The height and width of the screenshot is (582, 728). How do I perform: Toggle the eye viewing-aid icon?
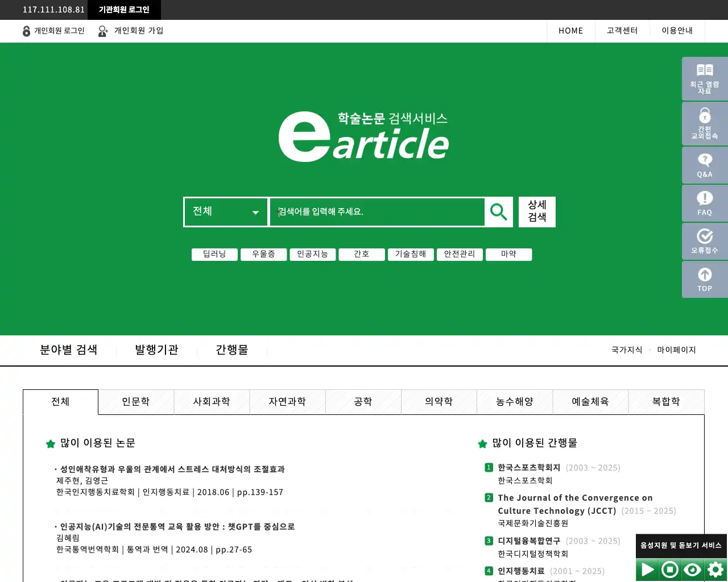(693, 569)
